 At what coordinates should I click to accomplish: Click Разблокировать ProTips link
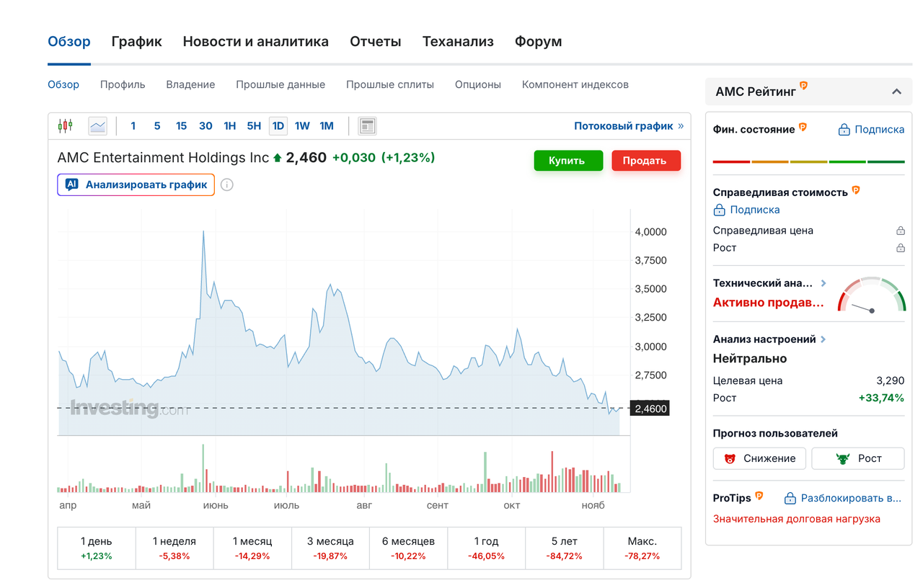[843, 498]
